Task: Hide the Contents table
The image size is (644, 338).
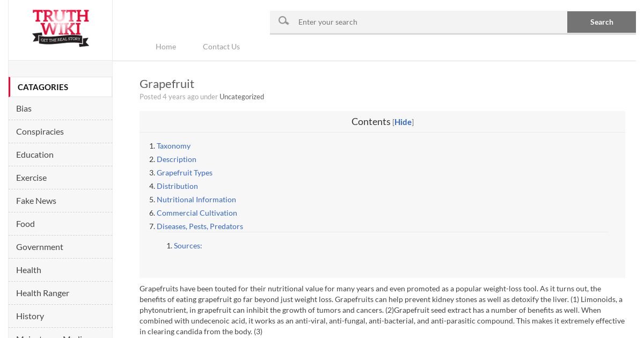Action: click(403, 122)
